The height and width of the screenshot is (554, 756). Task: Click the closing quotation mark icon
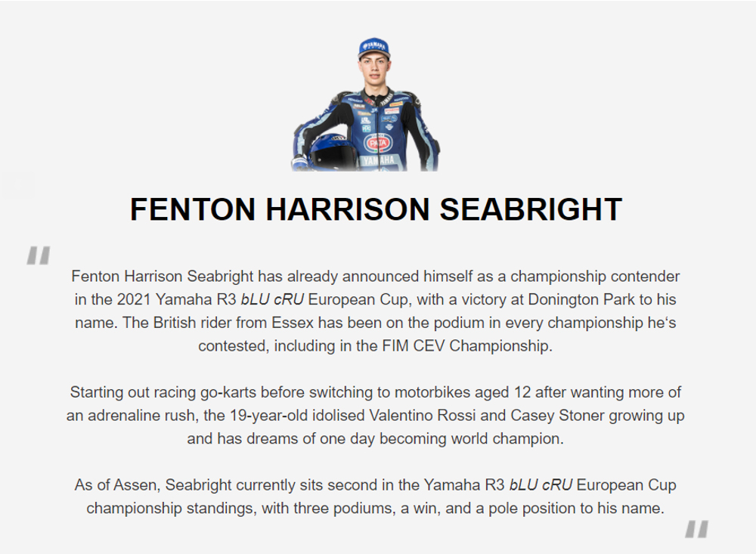tap(696, 529)
